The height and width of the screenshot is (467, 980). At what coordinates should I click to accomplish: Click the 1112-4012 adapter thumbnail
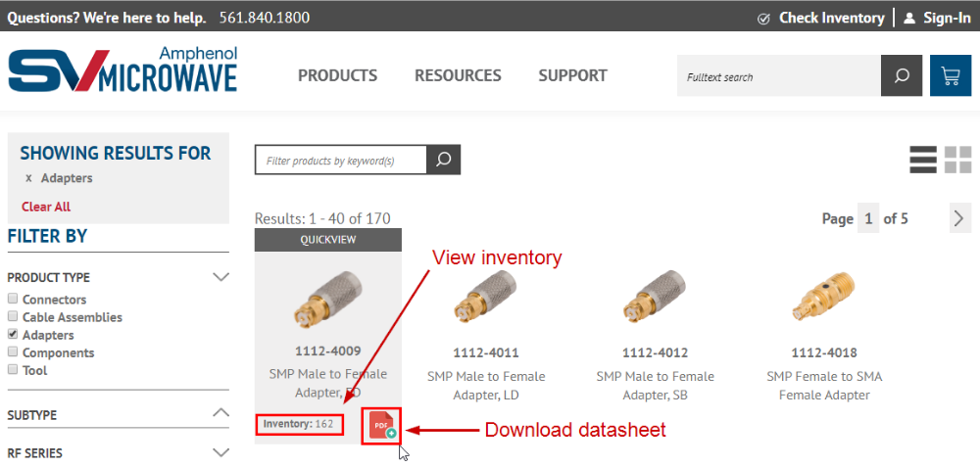(x=655, y=299)
